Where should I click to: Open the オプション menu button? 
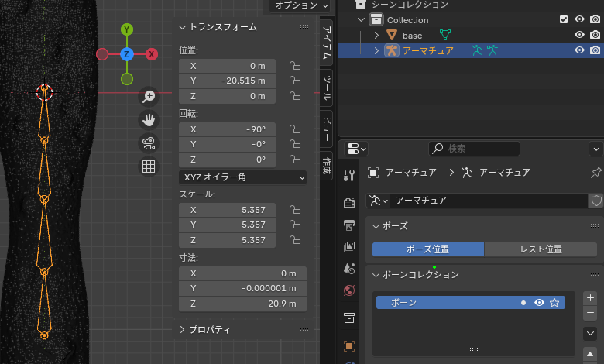tap(294, 5)
